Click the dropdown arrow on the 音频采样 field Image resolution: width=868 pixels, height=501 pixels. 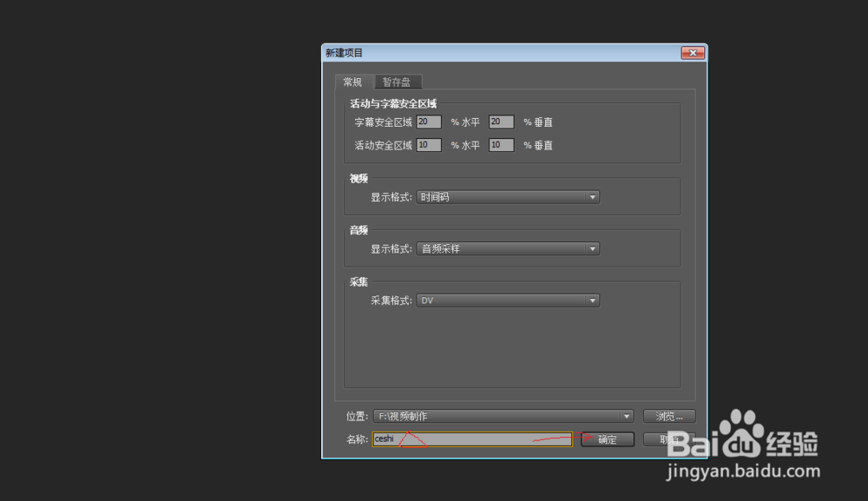point(593,248)
